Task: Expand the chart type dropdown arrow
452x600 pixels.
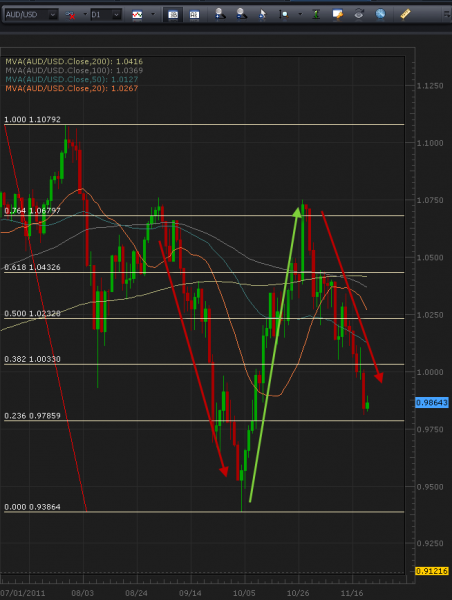Action: click(153, 15)
